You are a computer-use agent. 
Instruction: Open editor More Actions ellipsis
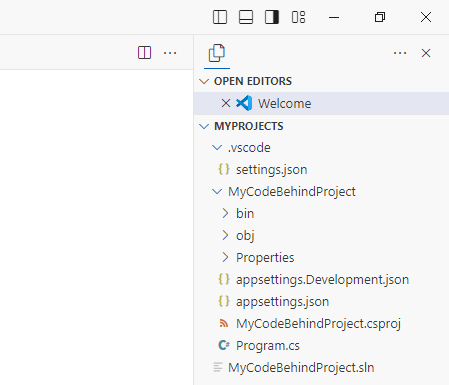tap(170, 53)
